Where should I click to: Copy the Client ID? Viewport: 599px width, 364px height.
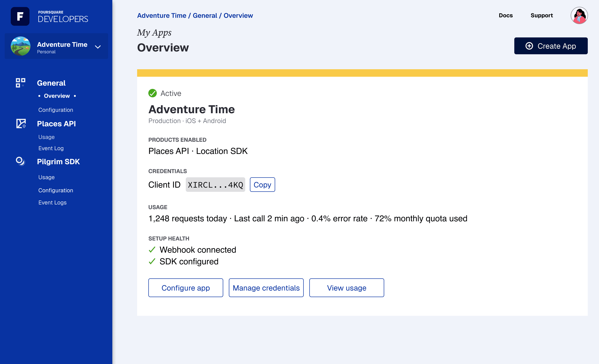[262, 185]
